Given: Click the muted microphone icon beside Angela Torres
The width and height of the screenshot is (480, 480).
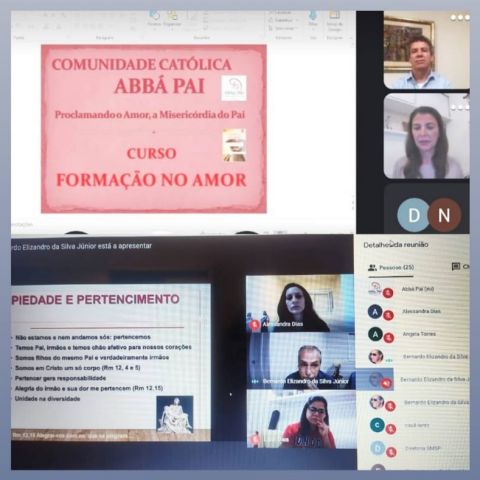Looking at the screenshot, I should pyautogui.click(x=388, y=338).
